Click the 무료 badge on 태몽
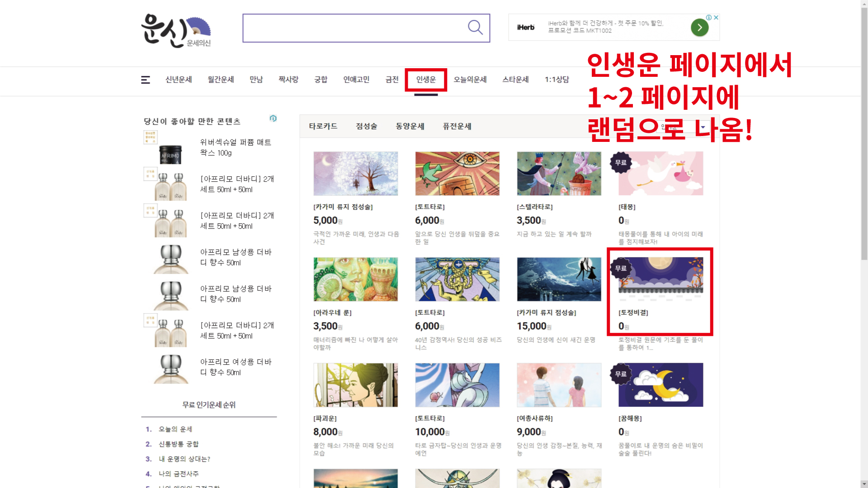868x488 pixels. (x=621, y=163)
